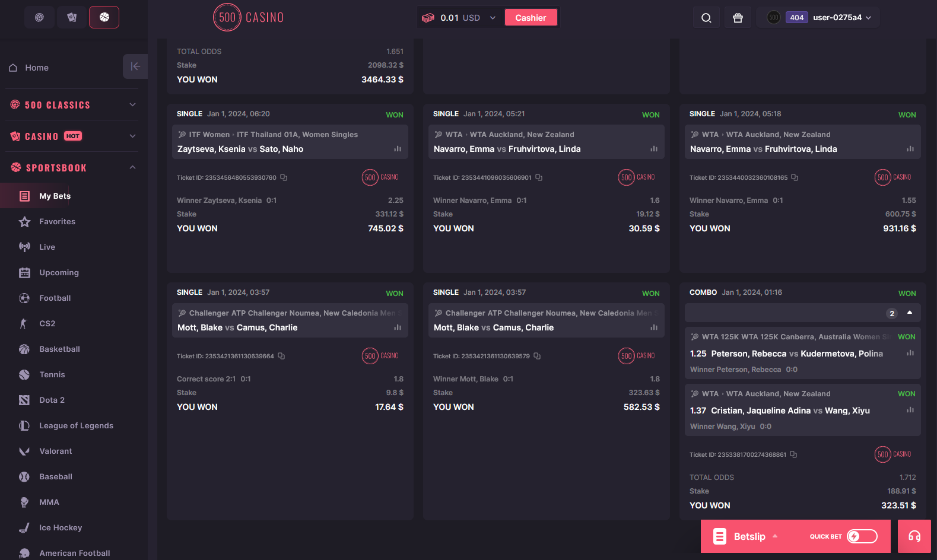Image resolution: width=937 pixels, height=560 pixels.
Task: Open the 500 Classics section icon at top
Action: [39, 17]
